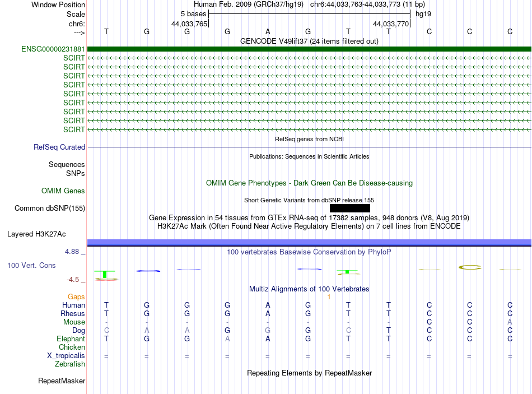
Task: Select the Sequences track label
Action: (x=67, y=164)
